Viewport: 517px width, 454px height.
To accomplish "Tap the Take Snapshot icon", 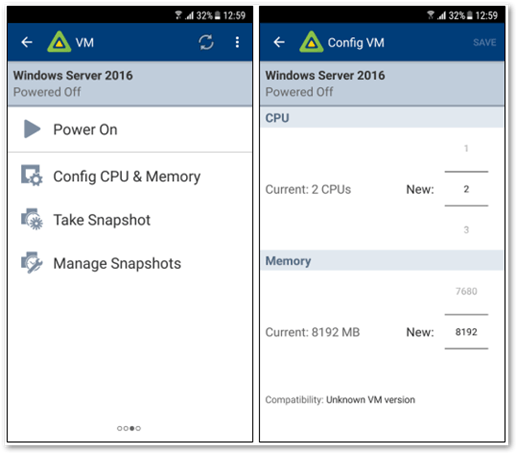I will (32, 219).
